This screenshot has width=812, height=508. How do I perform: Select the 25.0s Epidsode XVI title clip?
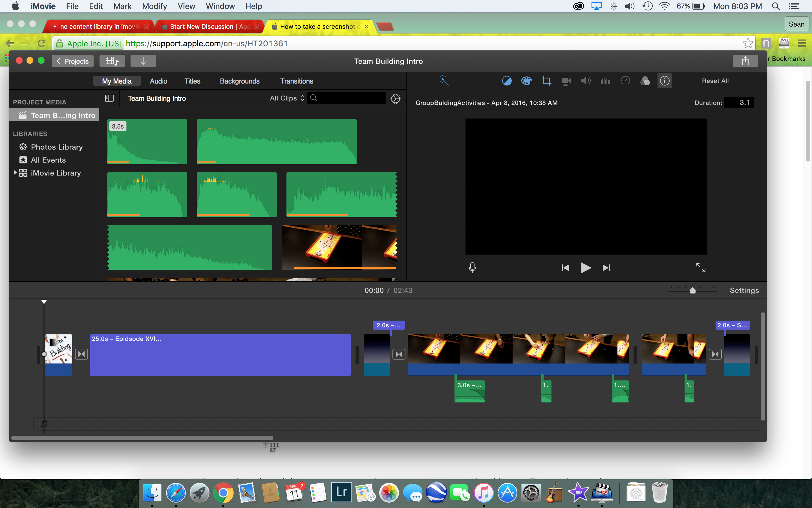pos(220,355)
